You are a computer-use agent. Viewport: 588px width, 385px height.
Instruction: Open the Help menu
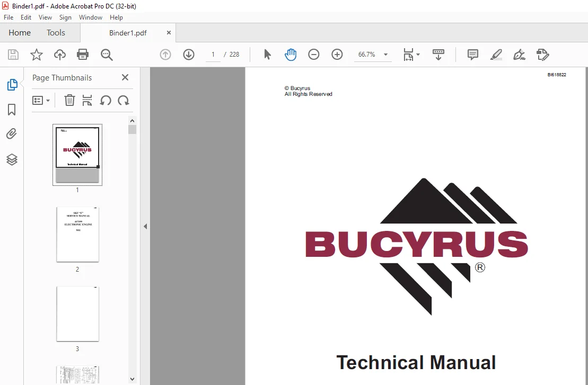pos(116,17)
